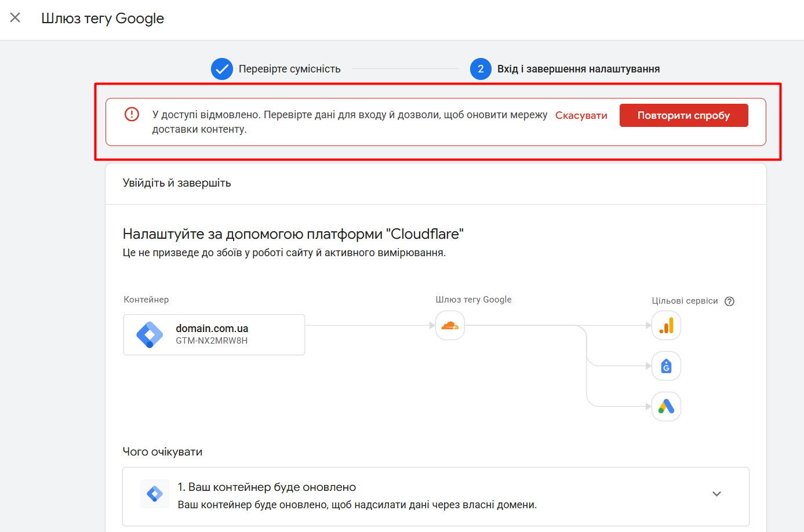The width and height of the screenshot is (804, 532).
Task: Click the red error alert icon
Action: 132,114
